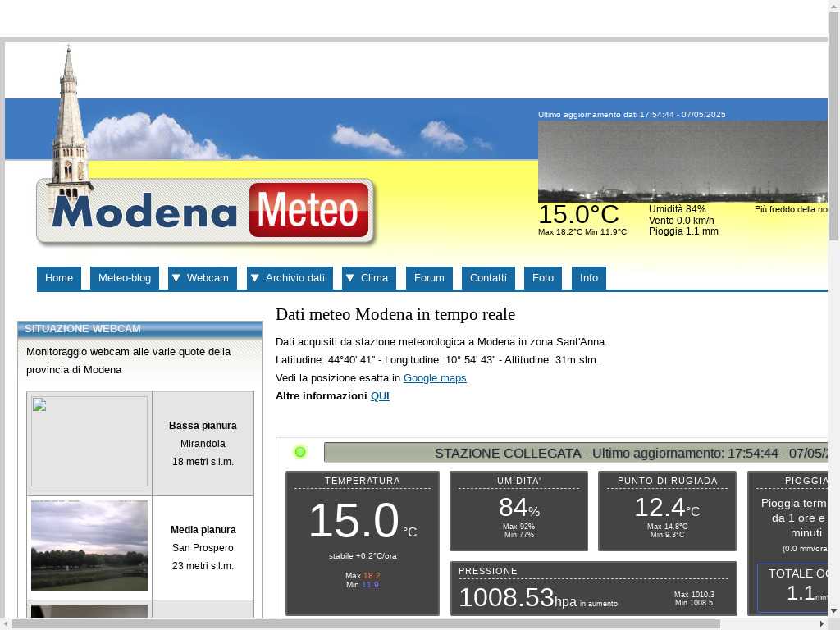The height and width of the screenshot is (630, 840).
Task: Click the SITUAZIONE WEBCAM panel header
Action: click(139, 329)
